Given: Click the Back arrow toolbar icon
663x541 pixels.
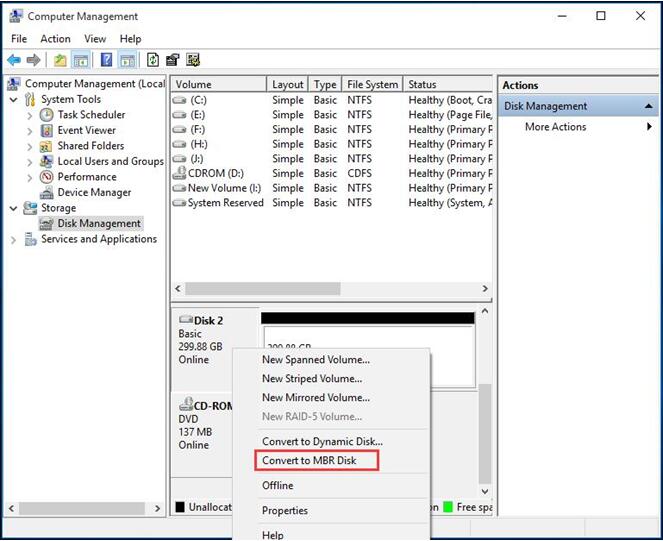Looking at the screenshot, I should point(14,60).
